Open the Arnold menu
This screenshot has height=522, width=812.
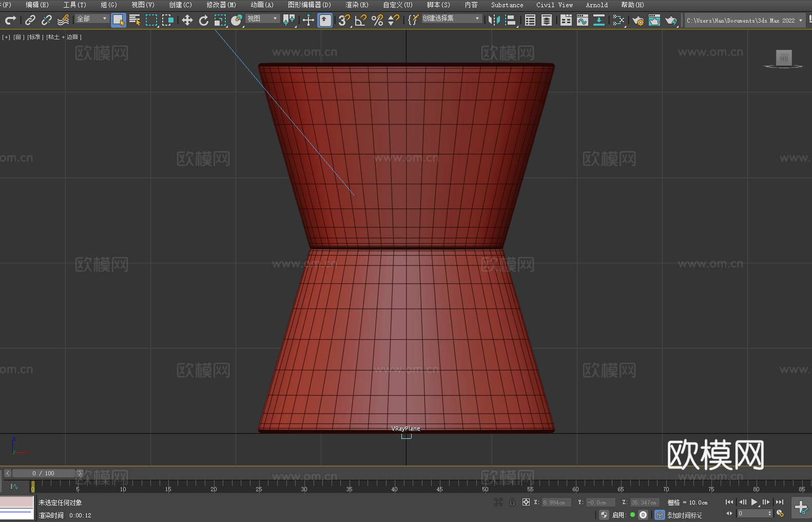coord(597,5)
